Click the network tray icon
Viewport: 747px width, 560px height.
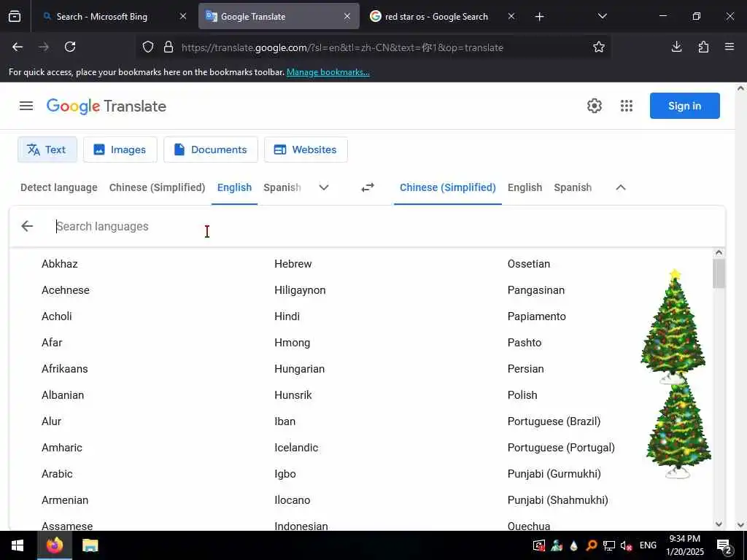pyautogui.click(x=608, y=545)
